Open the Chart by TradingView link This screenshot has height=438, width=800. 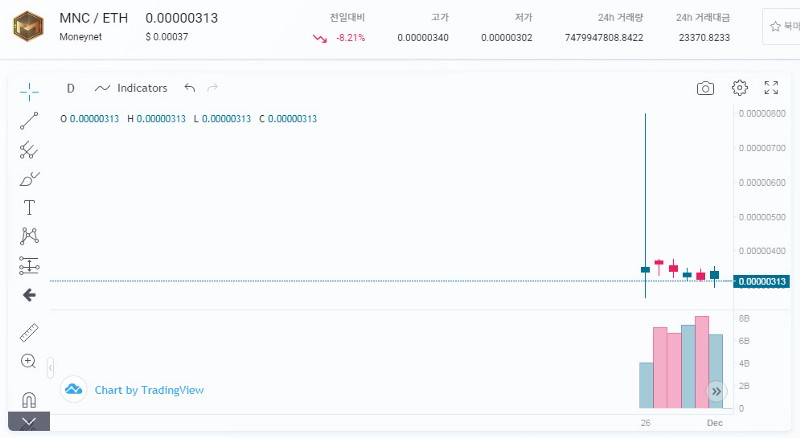(149, 390)
